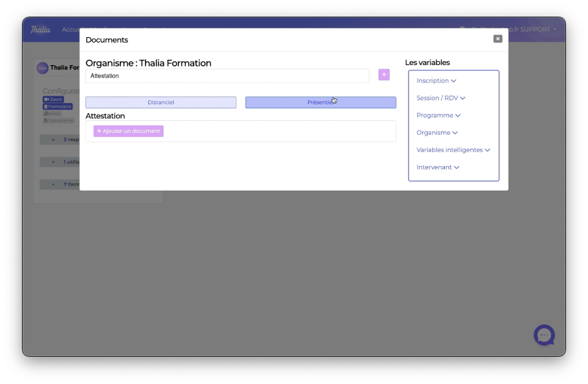This screenshot has width=588, height=384.
Task: Click the Zoom configuration badge
Action: [x=53, y=99]
